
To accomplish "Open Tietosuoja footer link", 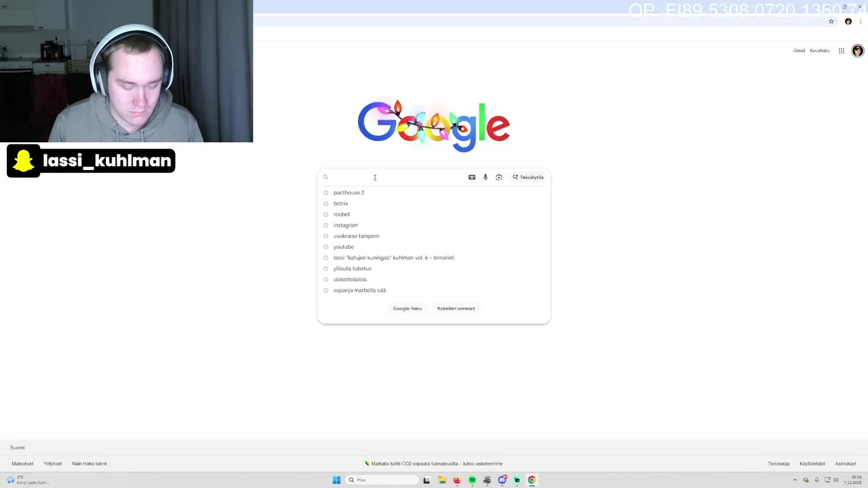I will 778,464.
